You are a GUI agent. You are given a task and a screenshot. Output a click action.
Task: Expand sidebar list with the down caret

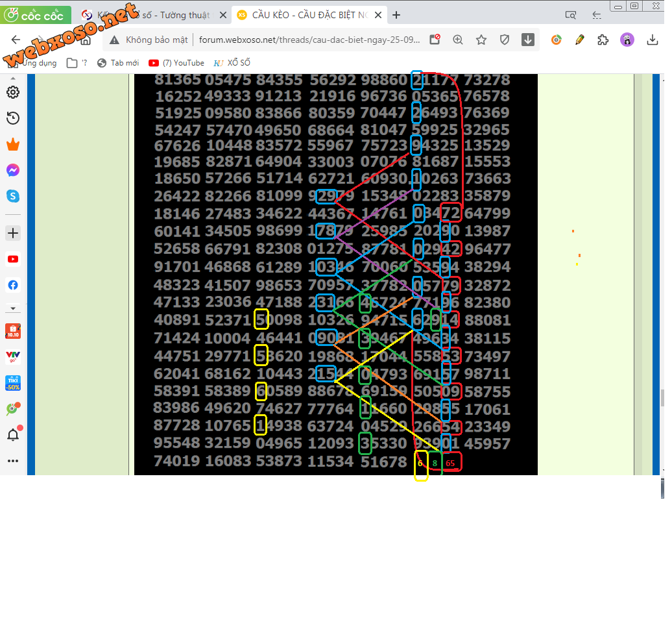pos(13,308)
